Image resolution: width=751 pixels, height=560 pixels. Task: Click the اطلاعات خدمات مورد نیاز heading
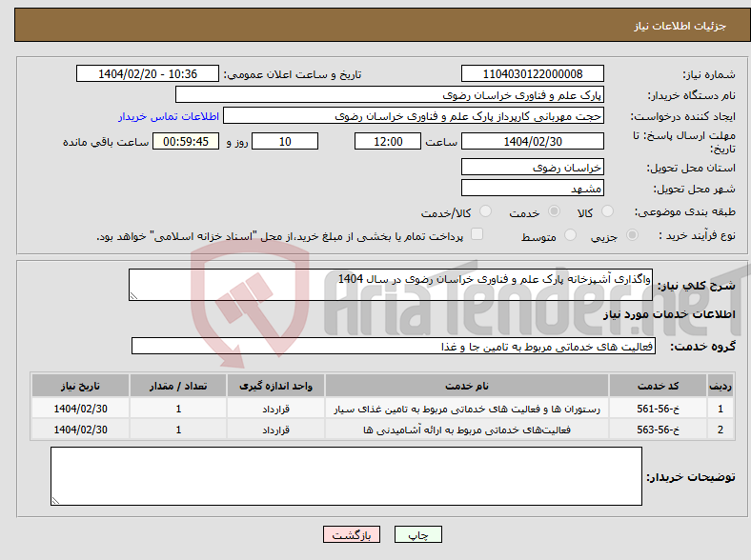[x=669, y=314]
